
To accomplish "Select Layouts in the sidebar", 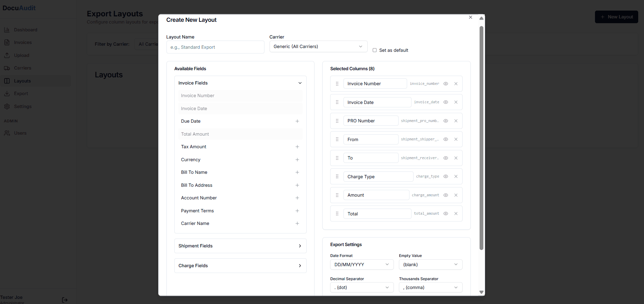I will [x=36, y=81].
